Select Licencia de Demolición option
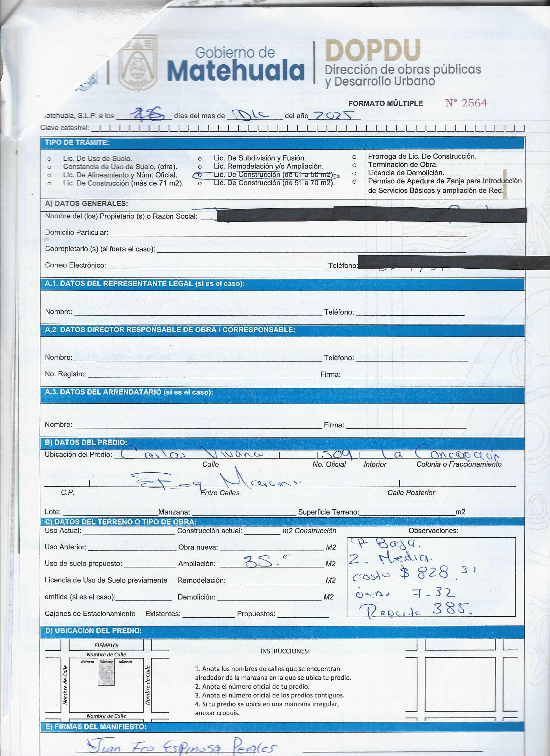The image size is (550, 756). coord(354,173)
